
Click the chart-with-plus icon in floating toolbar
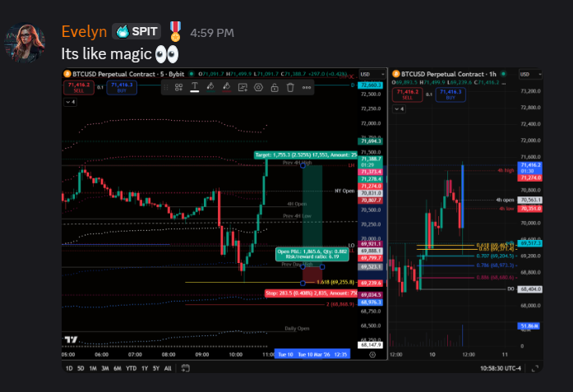[x=243, y=87]
